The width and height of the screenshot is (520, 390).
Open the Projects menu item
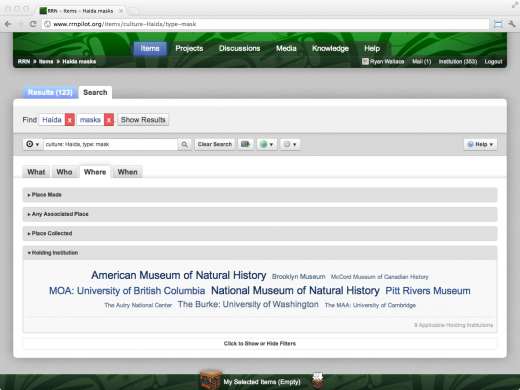[189, 48]
